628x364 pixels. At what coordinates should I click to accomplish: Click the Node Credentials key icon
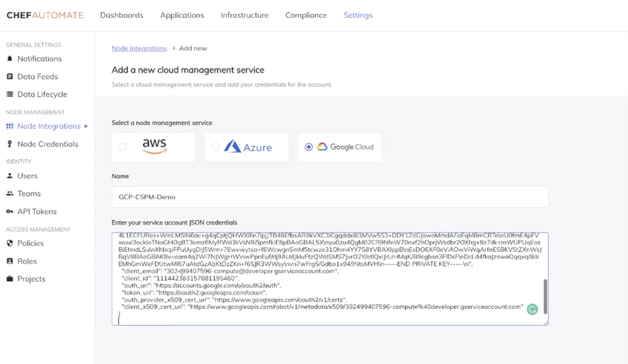(x=9, y=144)
